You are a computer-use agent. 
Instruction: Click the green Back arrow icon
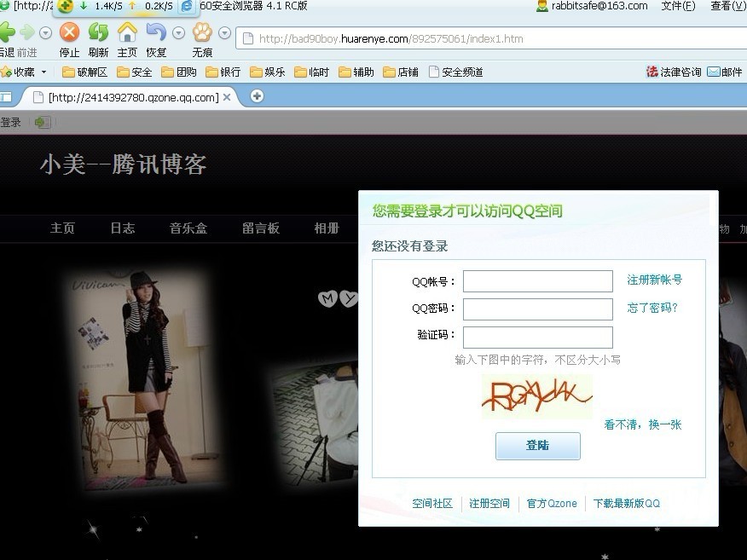[x=7, y=32]
